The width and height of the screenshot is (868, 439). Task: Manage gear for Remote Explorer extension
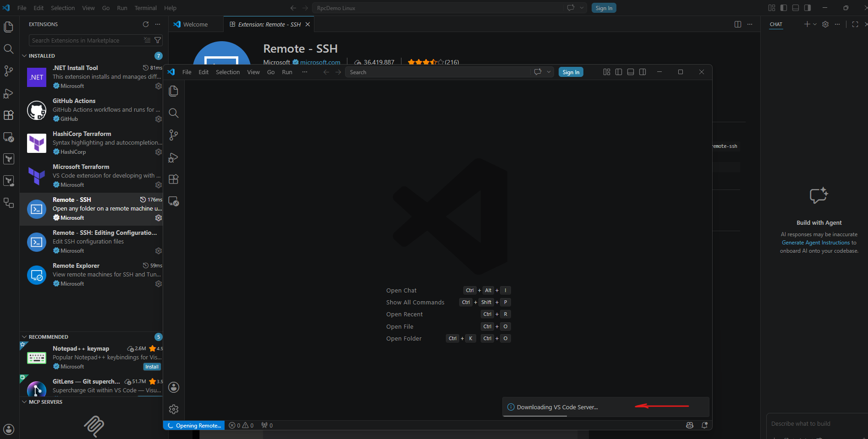tap(159, 284)
